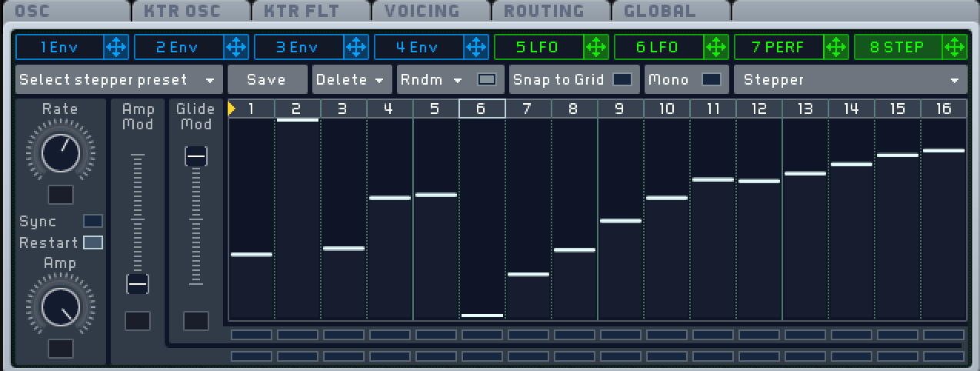
Task: Toggle the upper row cell under step 1
Action: coord(252,335)
